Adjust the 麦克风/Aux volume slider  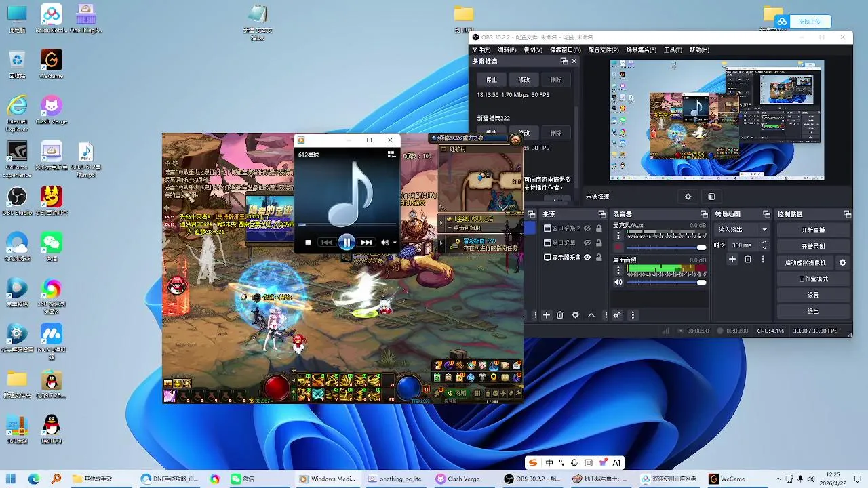click(667, 247)
